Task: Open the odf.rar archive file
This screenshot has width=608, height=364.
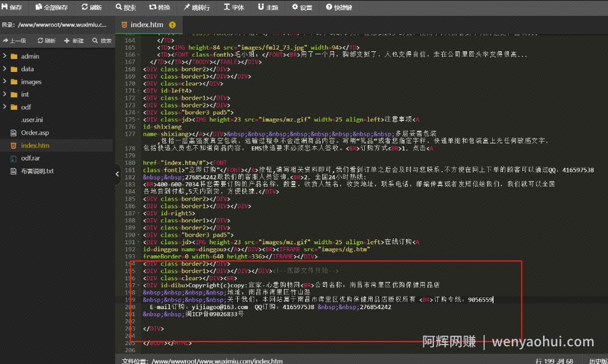Action: point(31,158)
